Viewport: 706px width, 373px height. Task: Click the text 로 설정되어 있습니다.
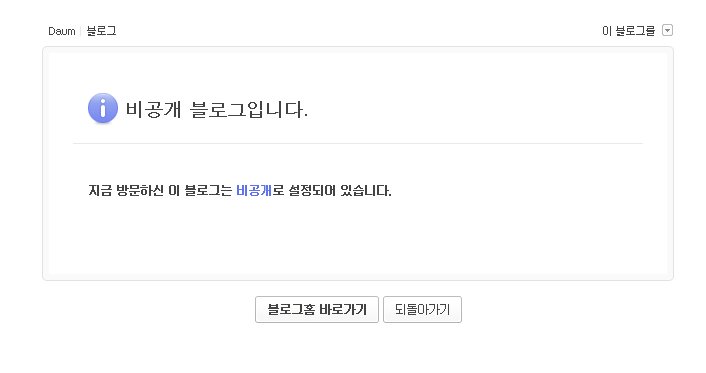click(x=332, y=191)
